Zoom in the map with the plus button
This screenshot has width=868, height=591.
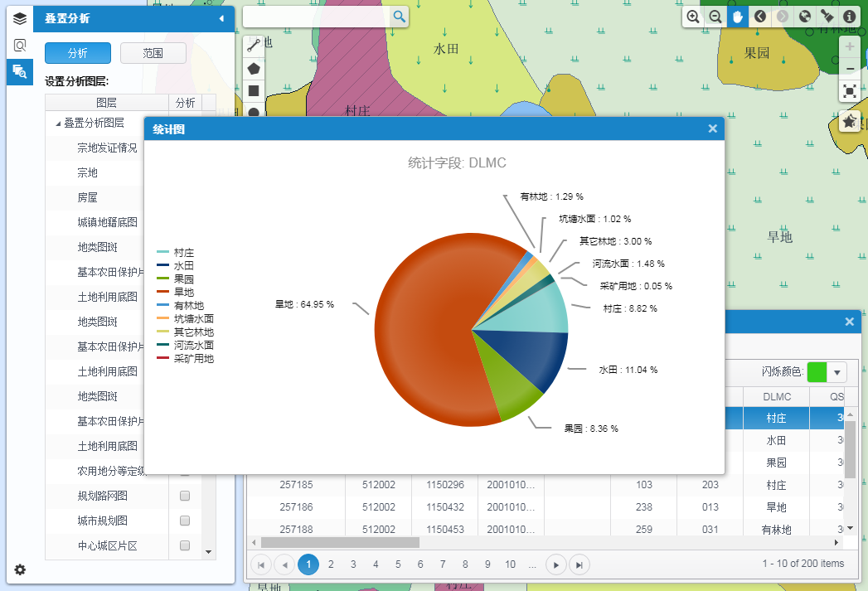tap(849, 47)
